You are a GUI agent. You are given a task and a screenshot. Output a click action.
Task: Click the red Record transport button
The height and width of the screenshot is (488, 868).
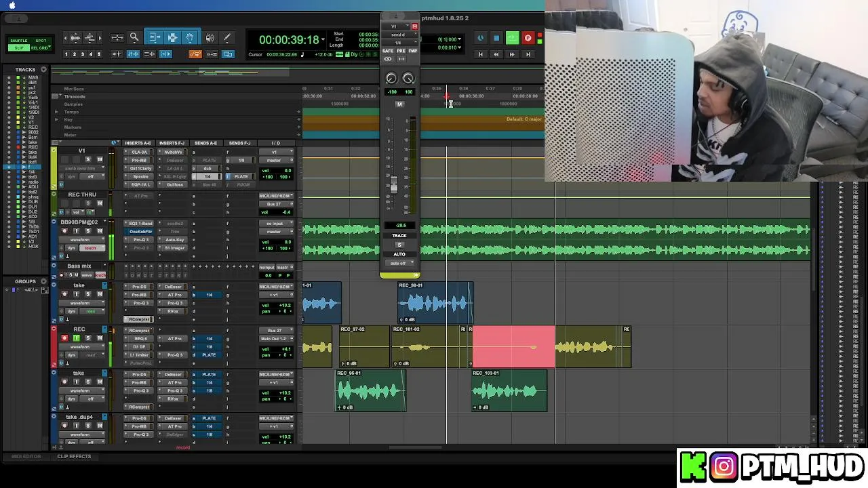click(x=528, y=39)
